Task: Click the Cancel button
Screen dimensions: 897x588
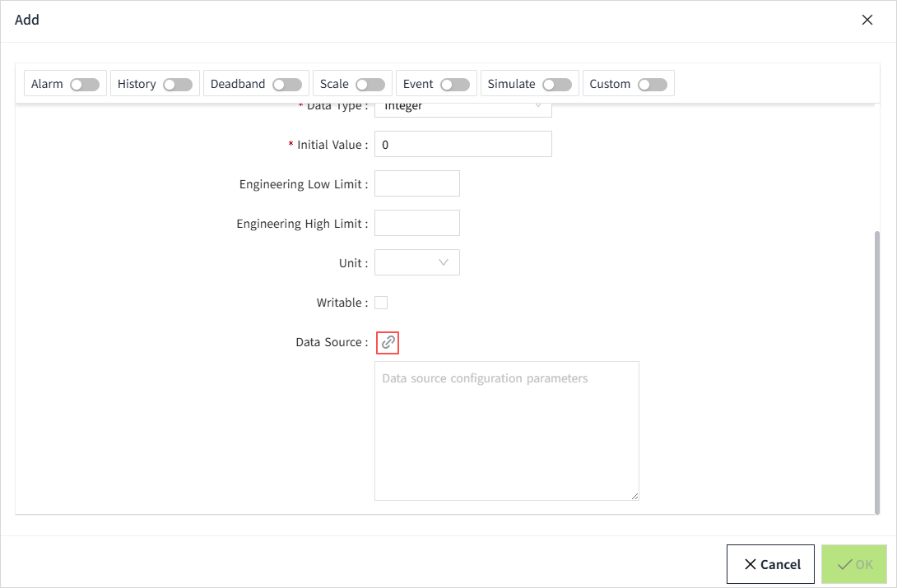Action: (770, 564)
